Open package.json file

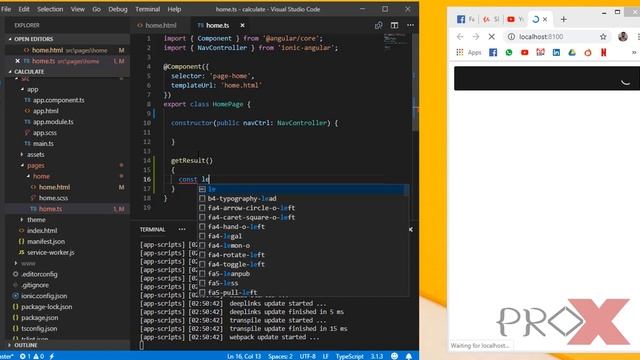click(40, 318)
